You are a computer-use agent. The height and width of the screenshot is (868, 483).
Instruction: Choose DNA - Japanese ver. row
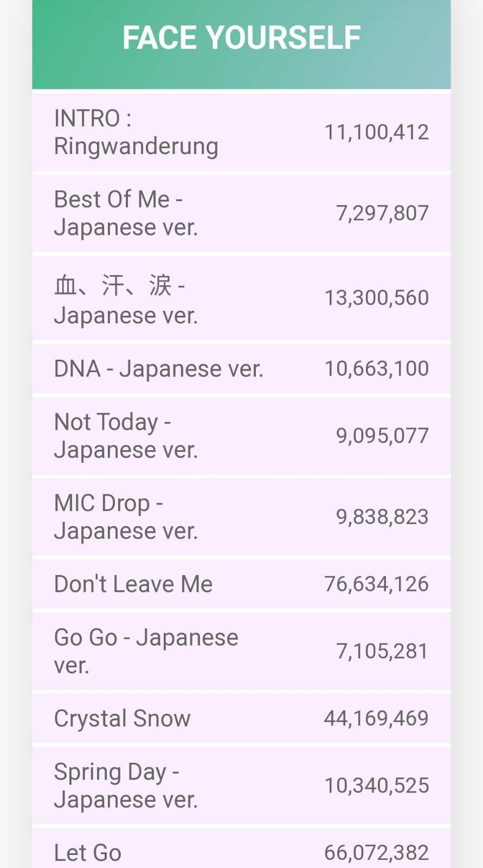tap(158, 369)
